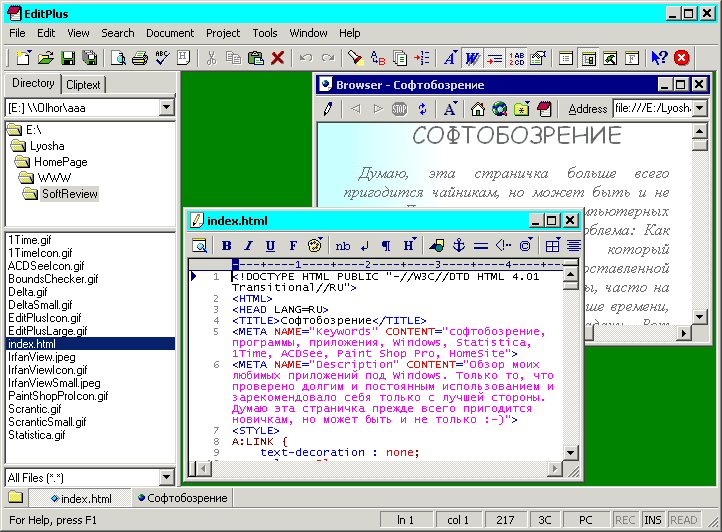Screen dimensions: 722x532
Task: Click scroll down arrow in index.html editor
Action: [x=571, y=452]
